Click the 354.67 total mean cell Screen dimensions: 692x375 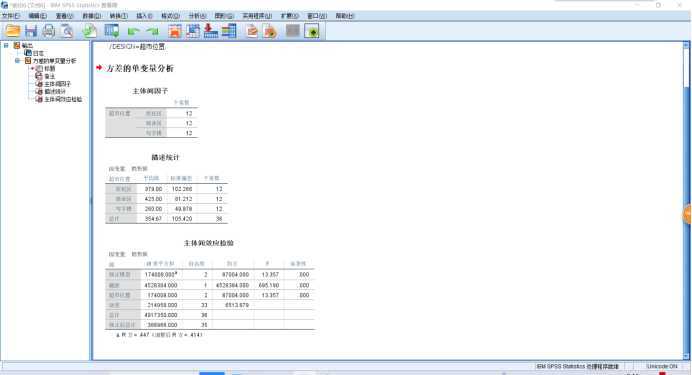[x=153, y=219]
